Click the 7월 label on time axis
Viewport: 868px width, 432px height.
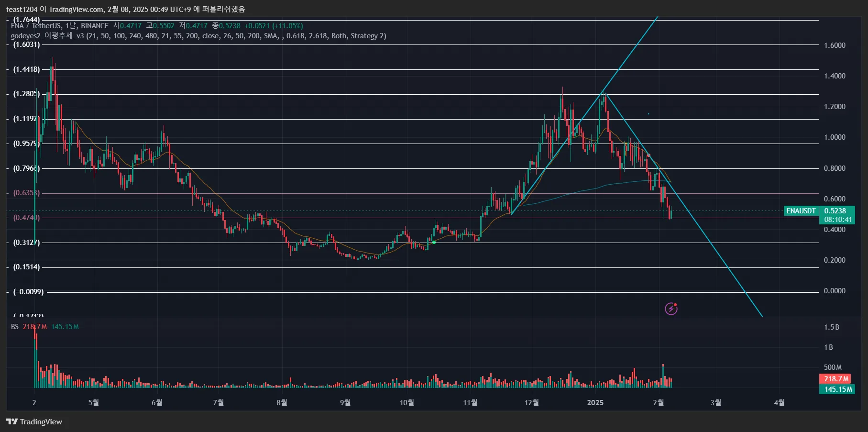[219, 403]
